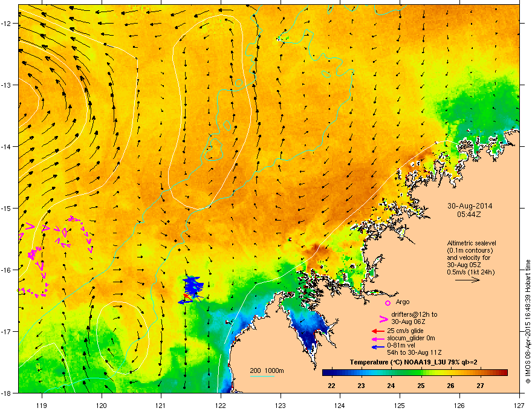Click the 25 value on temperature scale
Image resolution: width=532 pixels, height=411 pixels.
point(421,386)
